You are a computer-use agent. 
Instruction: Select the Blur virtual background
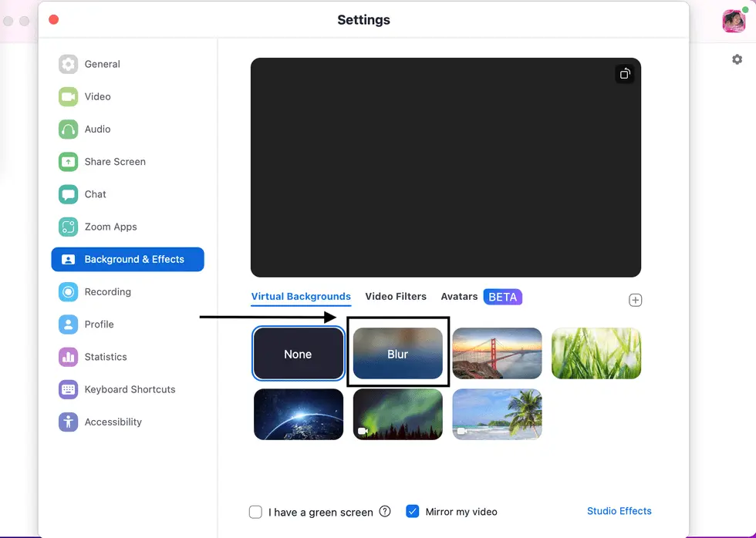pos(398,354)
